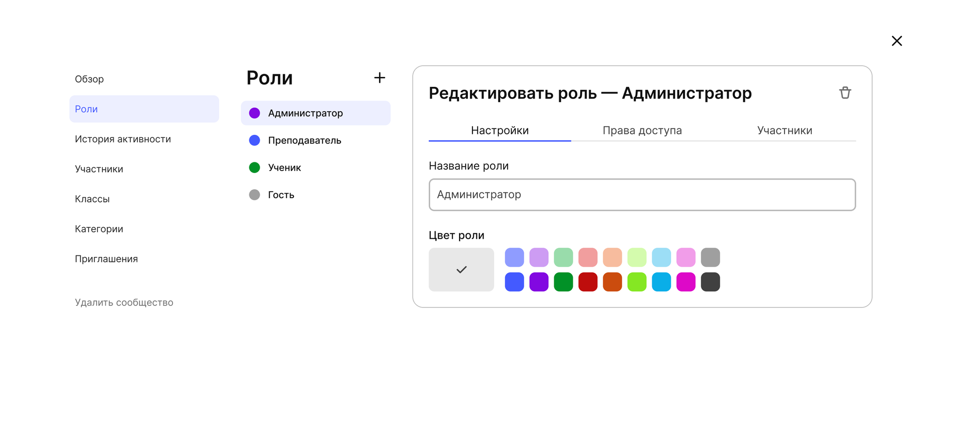Pick the light red swatch

click(588, 257)
